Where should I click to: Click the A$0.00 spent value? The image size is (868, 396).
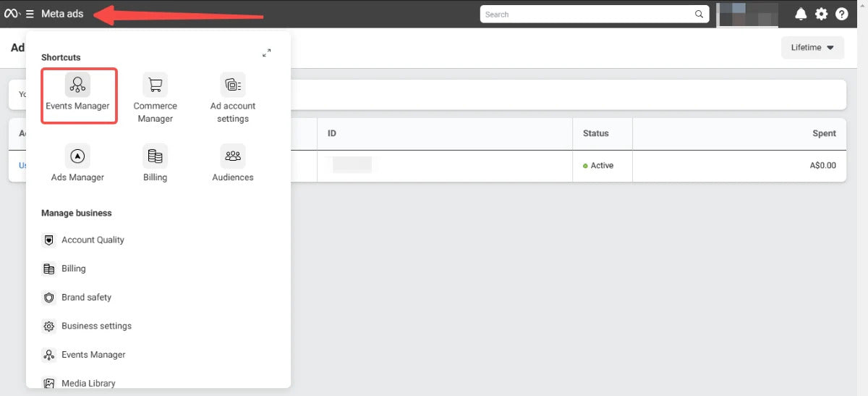[x=823, y=166]
